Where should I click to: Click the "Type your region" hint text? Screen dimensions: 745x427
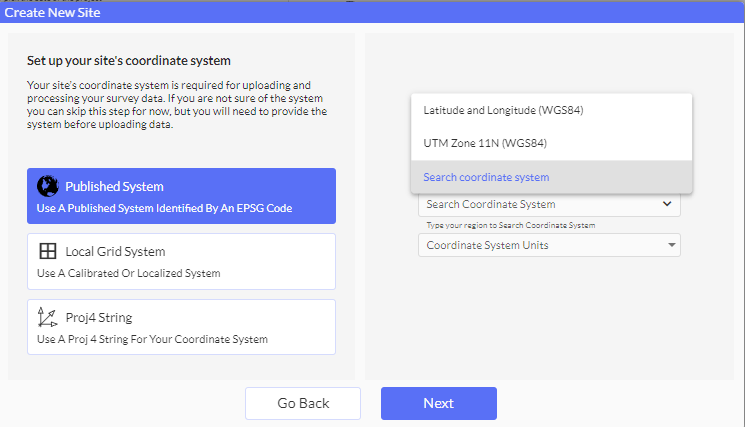[x=511, y=225]
